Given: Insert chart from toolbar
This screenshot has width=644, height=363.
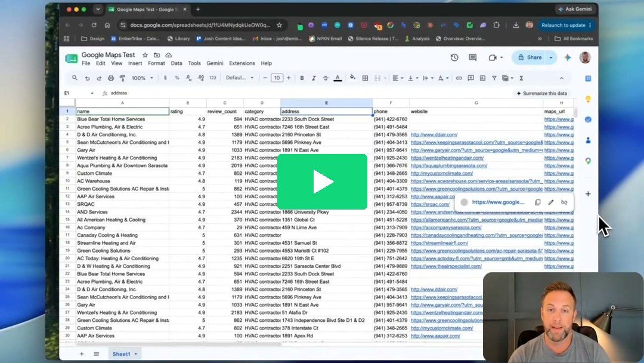Looking at the screenshot, I should (482, 78).
